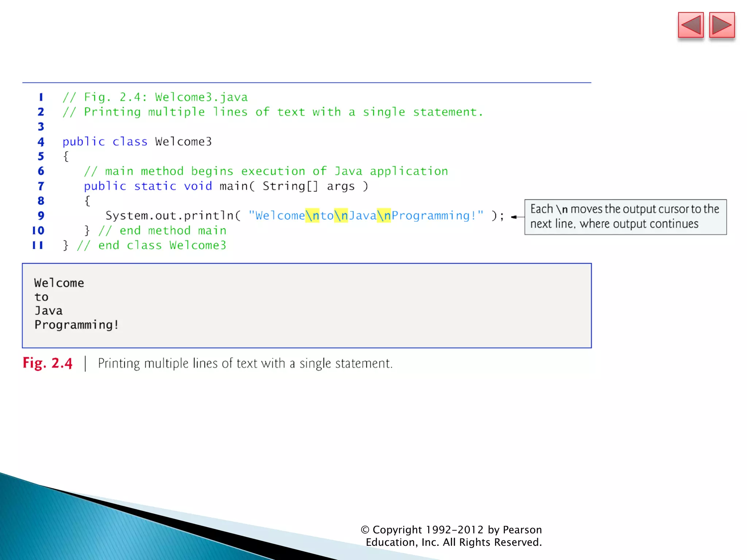
Task: Click the System.out.println code text
Action: click(x=173, y=215)
